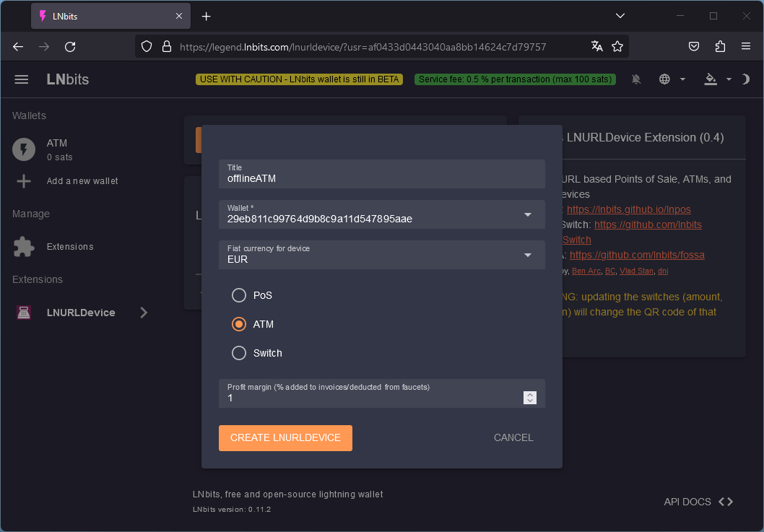This screenshot has height=532, width=764.
Task: Click the ATM wallet lightning bolt icon
Action: tap(24, 149)
